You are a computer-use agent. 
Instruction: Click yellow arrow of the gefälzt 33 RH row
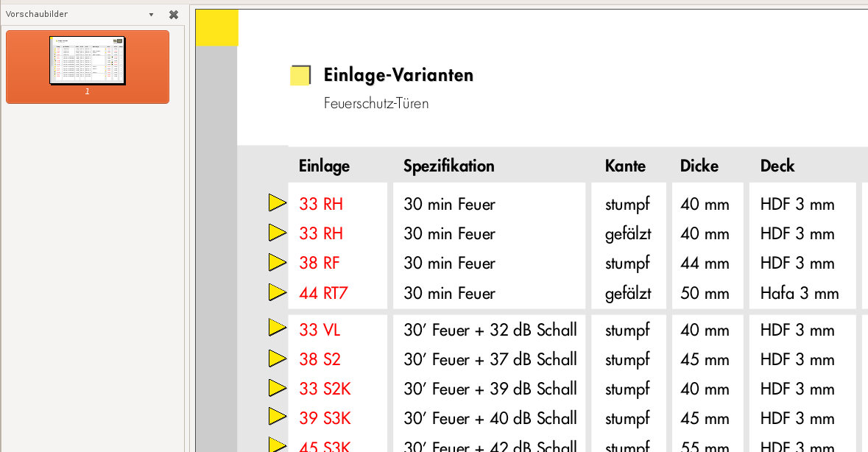coord(277,233)
